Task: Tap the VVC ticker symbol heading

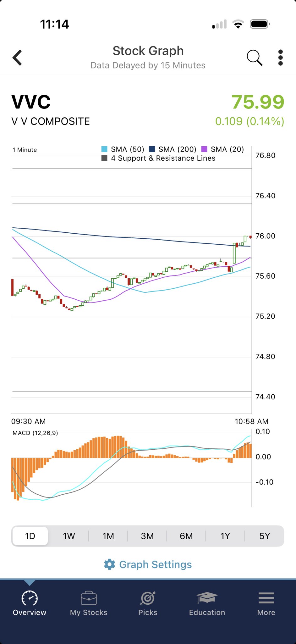Action: coord(31,102)
